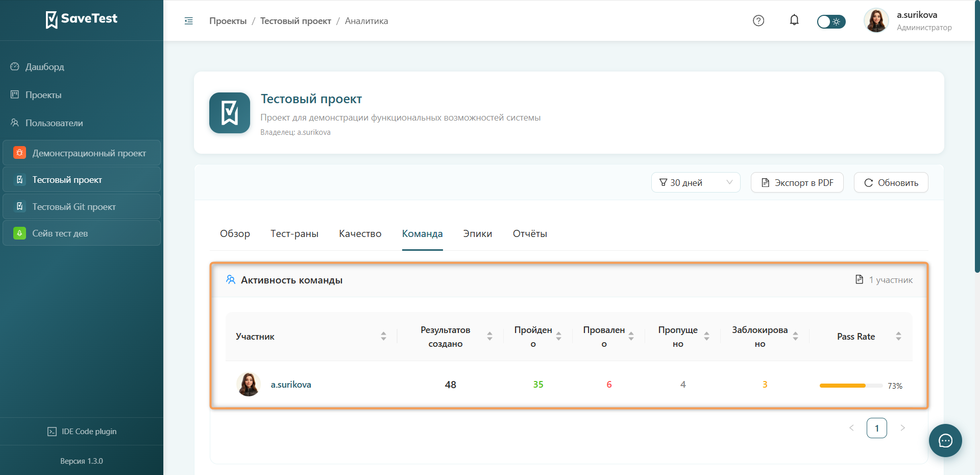This screenshot has width=980, height=475.
Task: Sort by Результатов создано column
Action: 489,336
